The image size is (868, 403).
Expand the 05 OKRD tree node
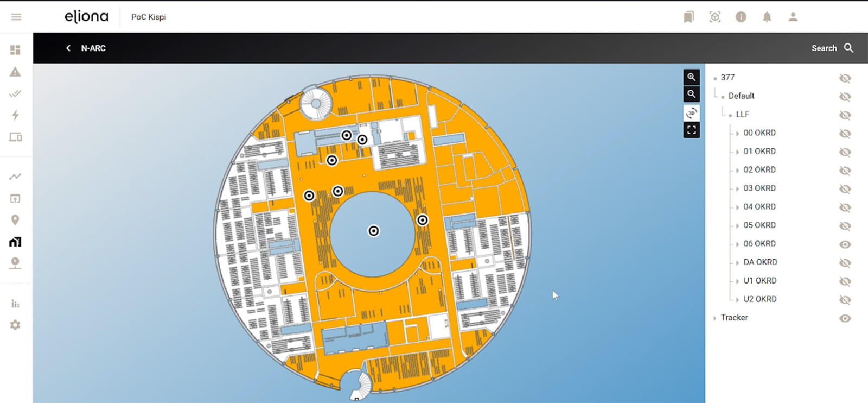point(738,225)
